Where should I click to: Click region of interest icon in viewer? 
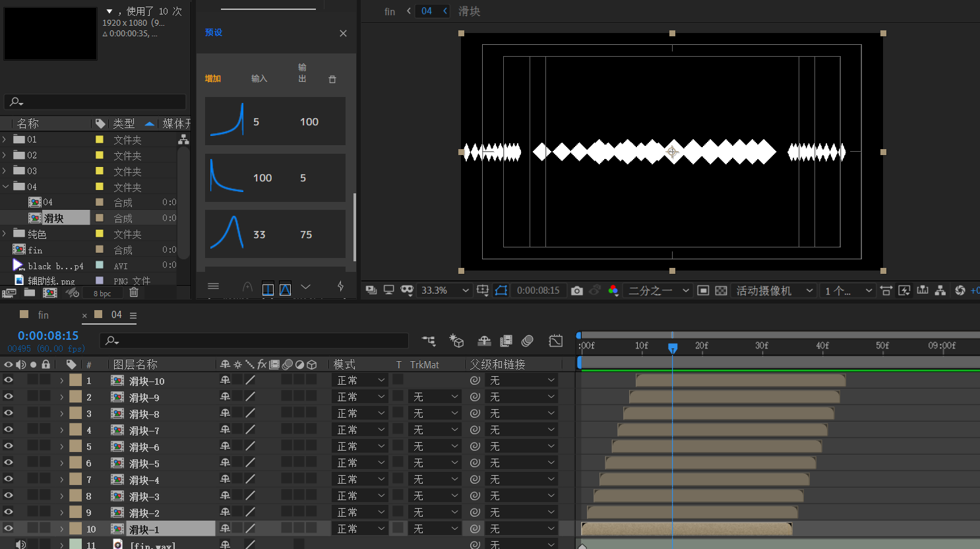[x=704, y=290]
